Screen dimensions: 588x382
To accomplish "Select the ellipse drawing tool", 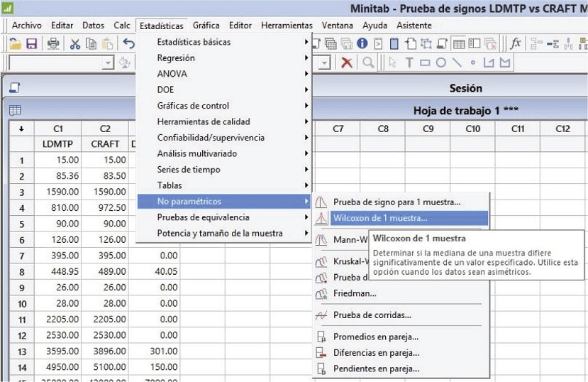I will tap(440, 63).
